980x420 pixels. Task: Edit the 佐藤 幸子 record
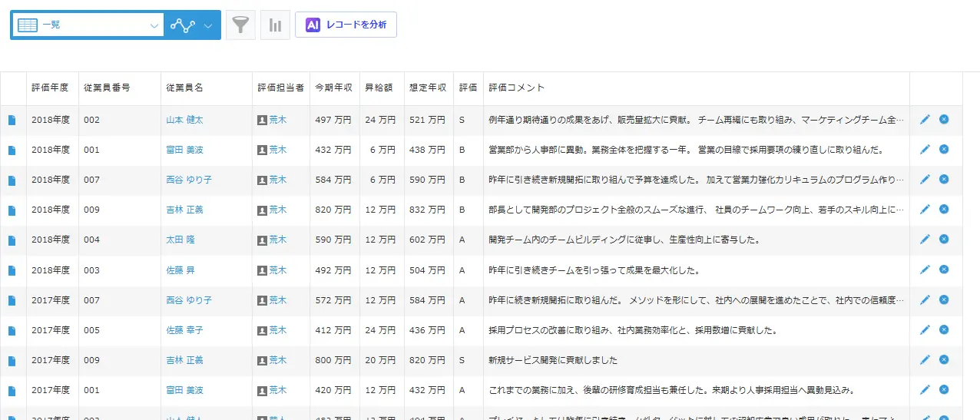tap(925, 329)
